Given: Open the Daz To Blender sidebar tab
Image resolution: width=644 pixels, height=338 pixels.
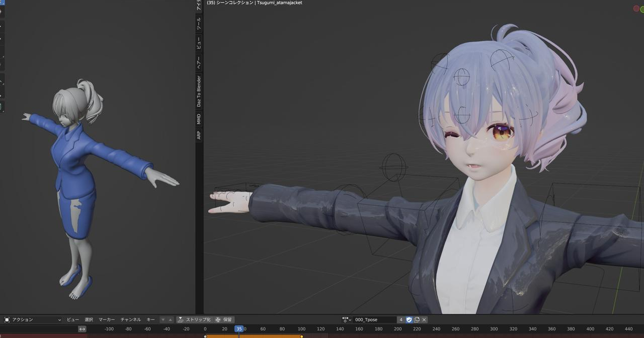Looking at the screenshot, I should coord(198,91).
